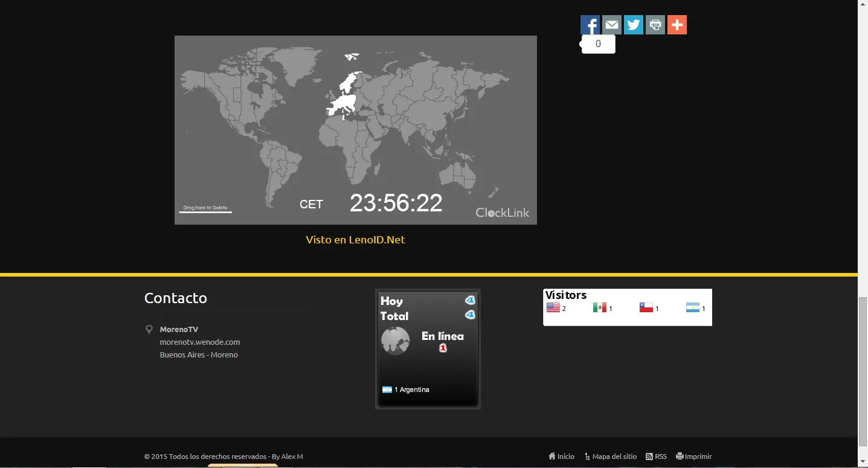Open the Inicio footer link

click(x=561, y=457)
